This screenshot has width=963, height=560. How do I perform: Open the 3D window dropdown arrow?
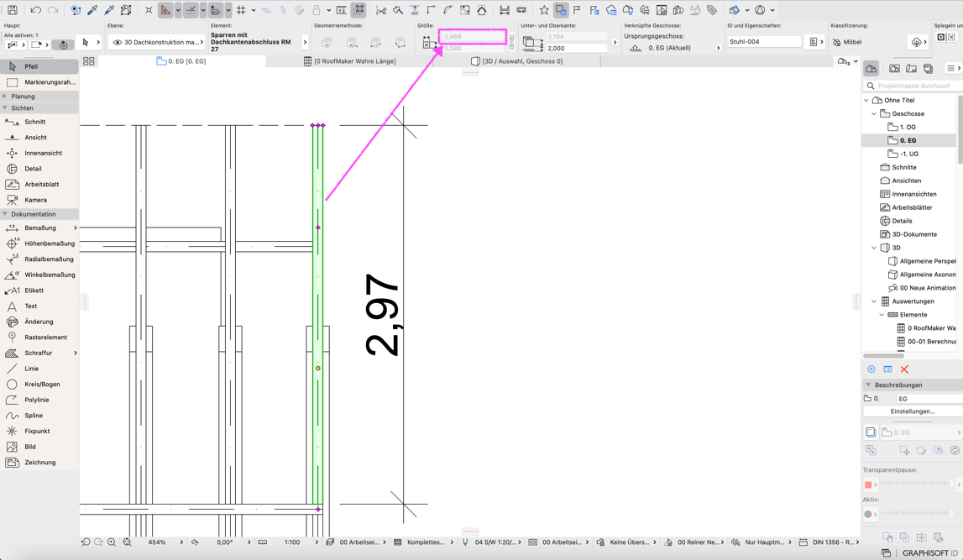(747, 10)
